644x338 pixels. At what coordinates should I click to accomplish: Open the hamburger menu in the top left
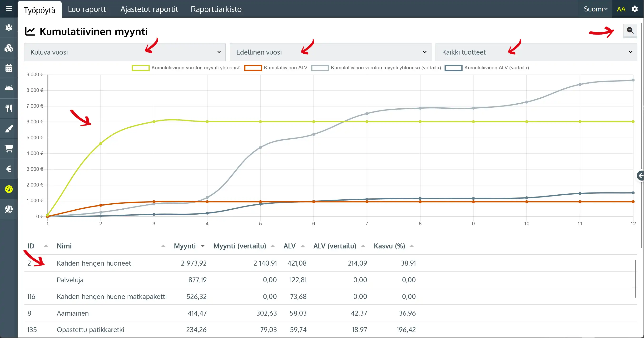9,9
